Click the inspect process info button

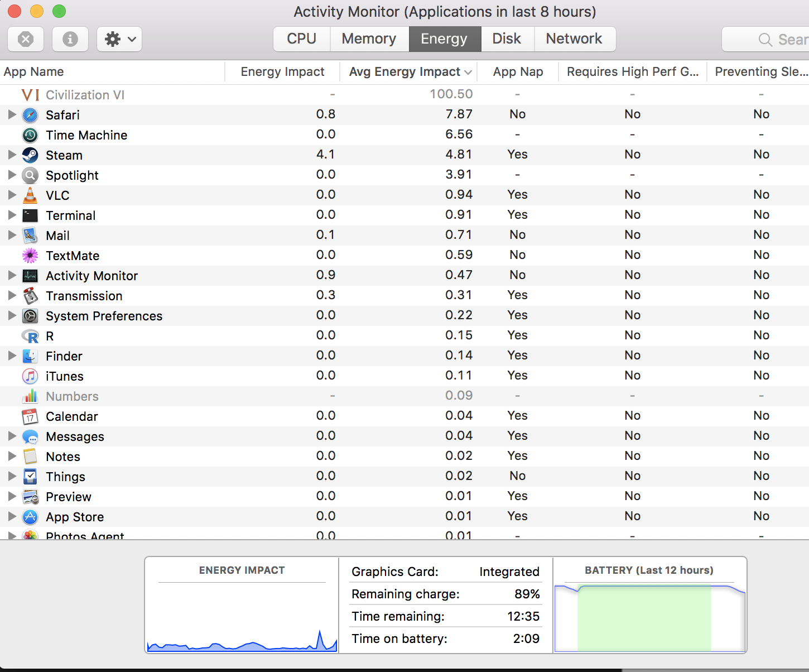click(70, 39)
